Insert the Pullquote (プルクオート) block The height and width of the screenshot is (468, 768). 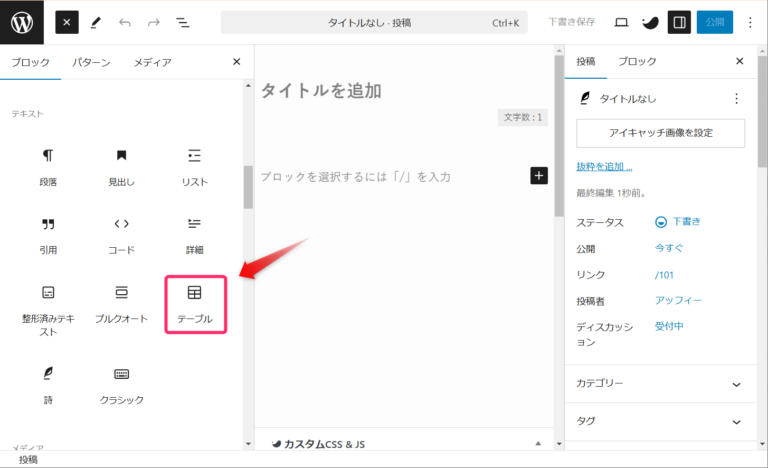121,304
